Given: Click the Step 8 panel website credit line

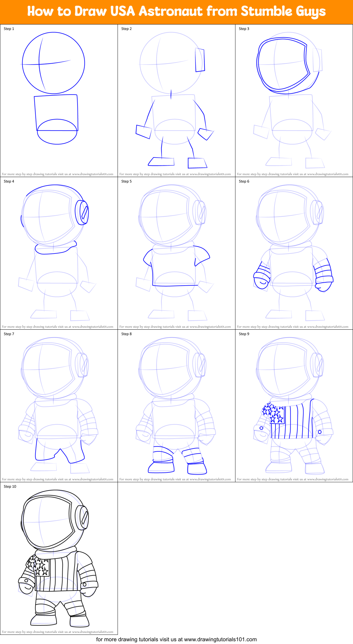Looking at the screenshot, I should [x=175, y=479].
